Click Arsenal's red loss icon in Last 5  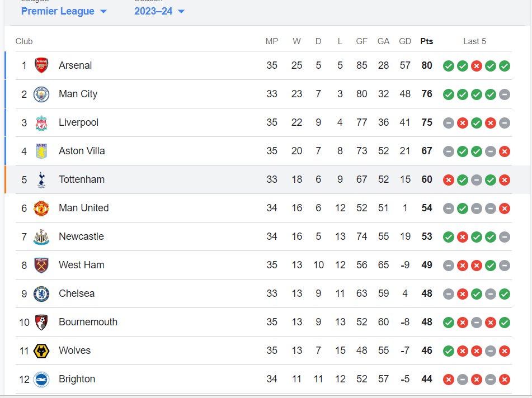click(477, 66)
